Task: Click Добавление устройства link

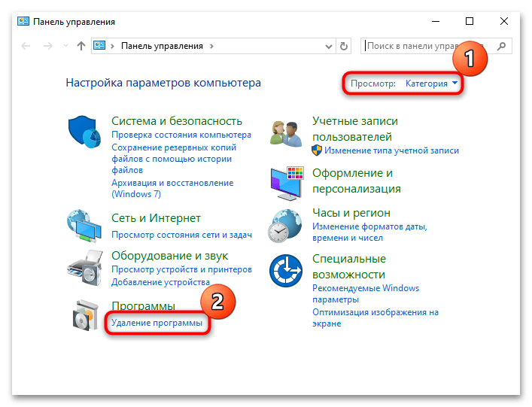Action: click(x=160, y=282)
